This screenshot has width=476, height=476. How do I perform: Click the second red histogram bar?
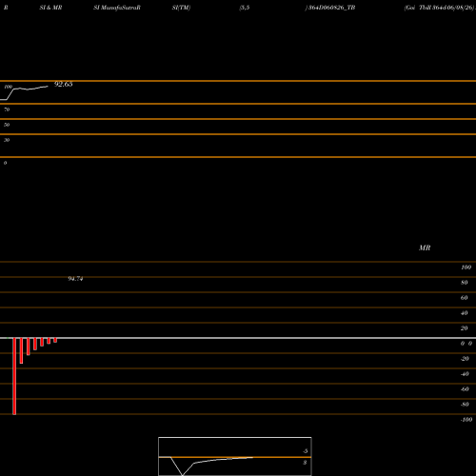tap(21, 350)
